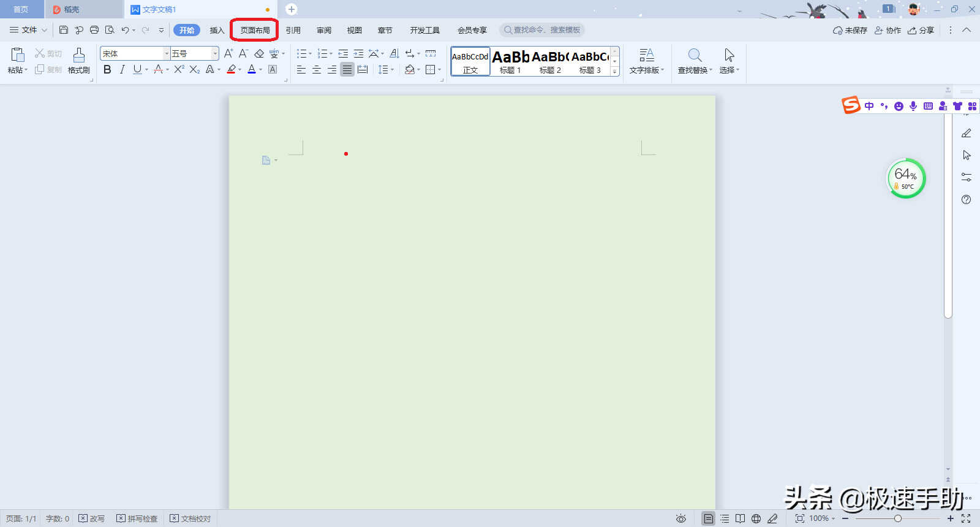Open the 选择 select dropdown
The height and width of the screenshot is (527, 980).
coord(729,61)
